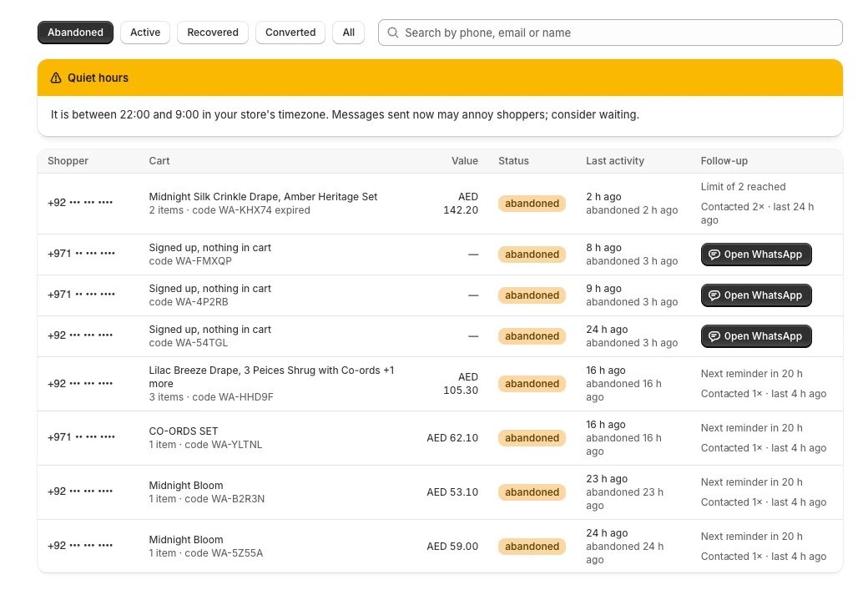Click the AED 105.30 value cell
868x605 pixels.
coord(461,384)
